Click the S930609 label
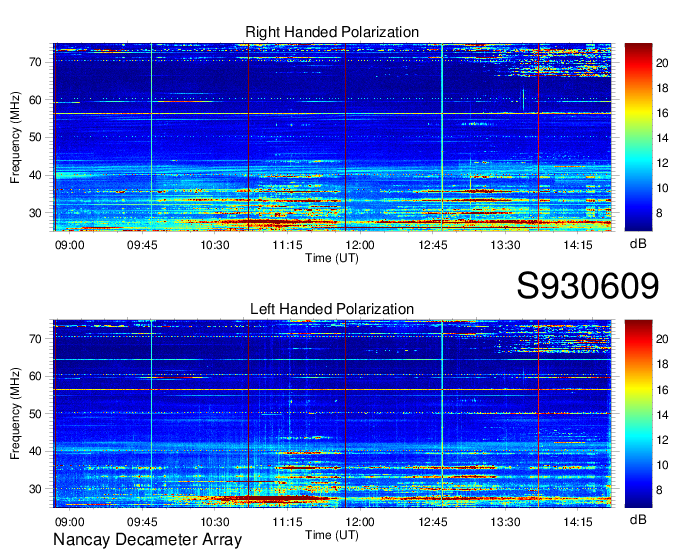Viewport: 680px width, 552px height. (588, 286)
